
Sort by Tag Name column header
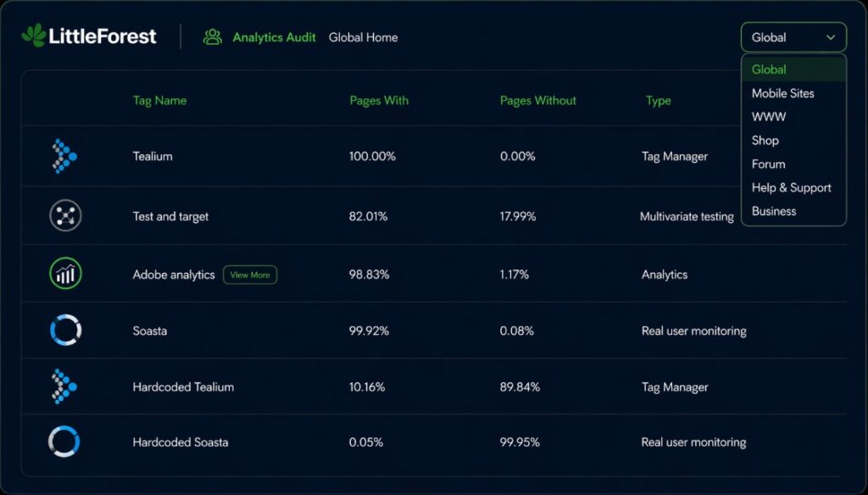[x=159, y=100]
